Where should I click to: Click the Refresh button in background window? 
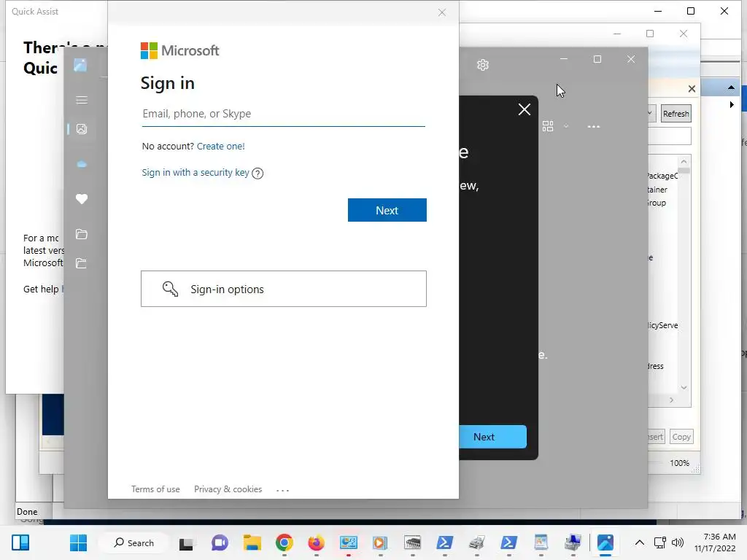click(676, 114)
